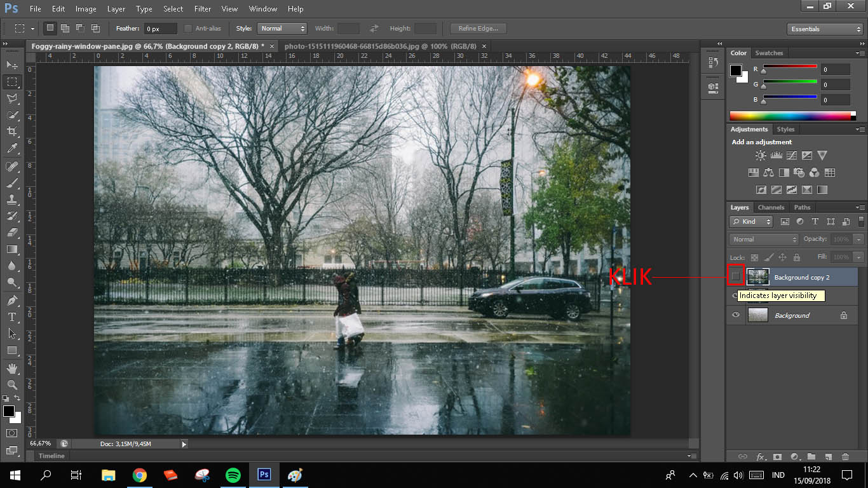Open Spotify from the taskbar

pos(233,475)
